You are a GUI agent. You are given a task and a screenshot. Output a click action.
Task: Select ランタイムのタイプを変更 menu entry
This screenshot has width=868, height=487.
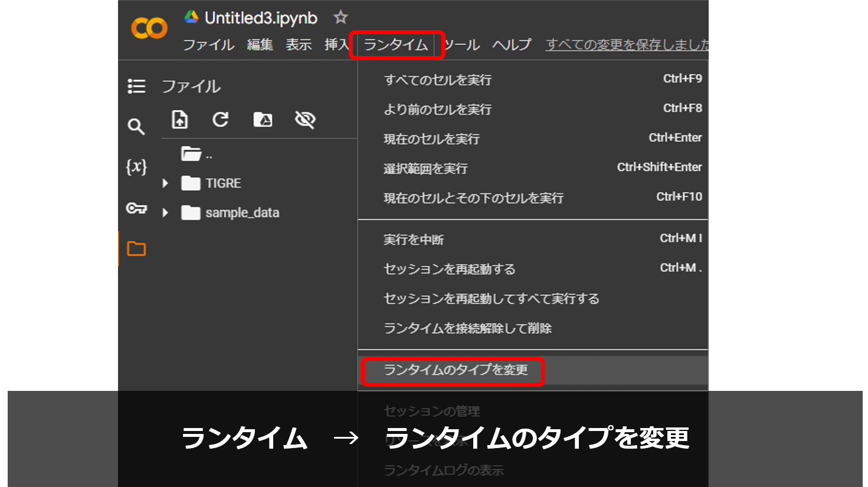click(x=455, y=370)
